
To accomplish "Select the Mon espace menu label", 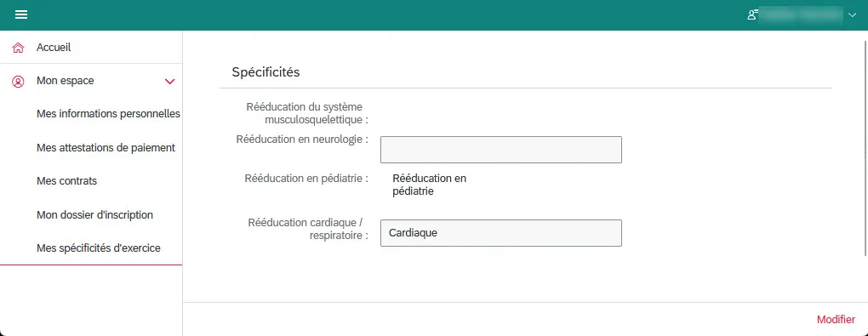I will coord(66,81).
